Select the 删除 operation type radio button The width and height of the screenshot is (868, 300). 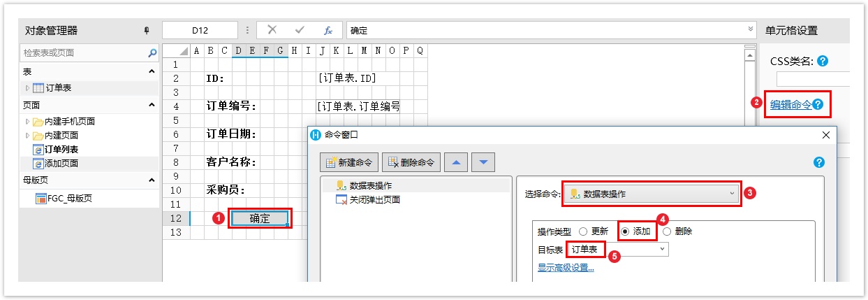point(667,231)
